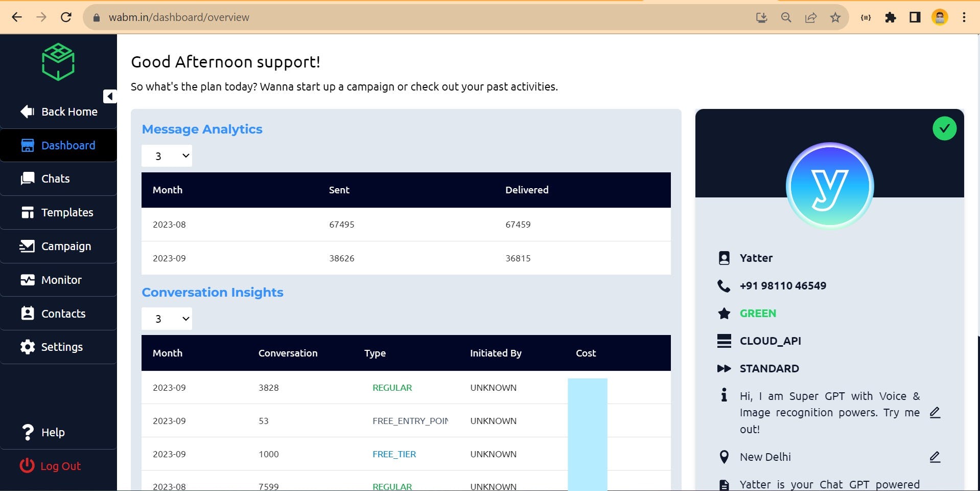Image resolution: width=980 pixels, height=491 pixels.
Task: Click the Help question mark icon
Action: (x=27, y=432)
